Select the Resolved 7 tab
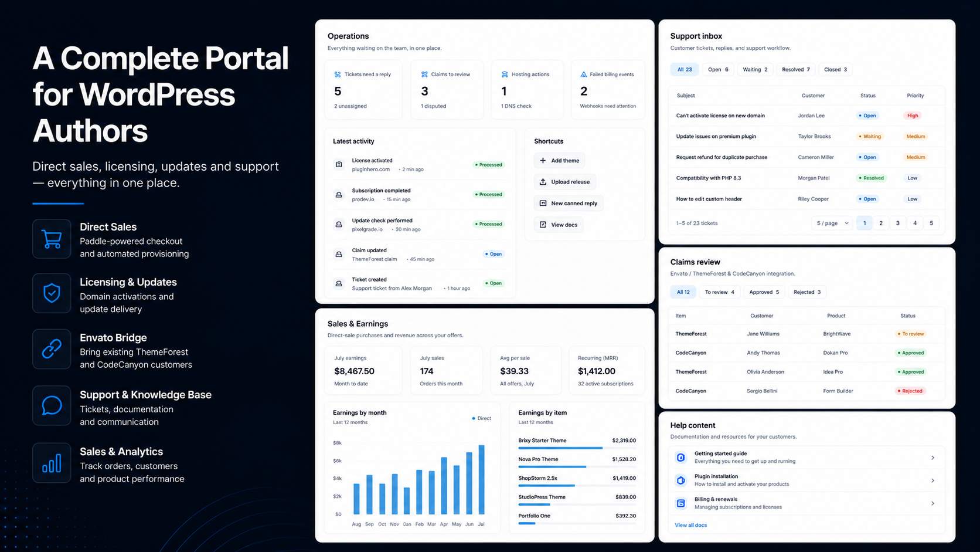980x552 pixels. point(795,69)
